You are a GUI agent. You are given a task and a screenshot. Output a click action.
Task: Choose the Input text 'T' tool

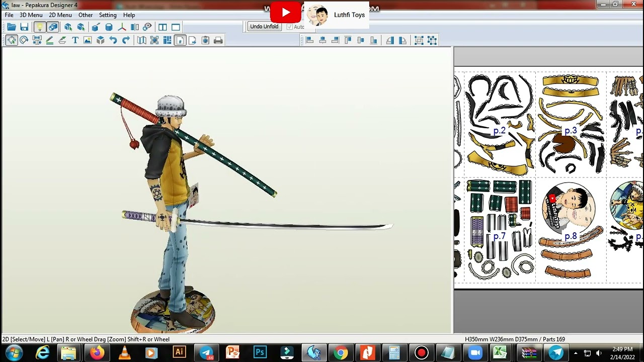(x=75, y=40)
